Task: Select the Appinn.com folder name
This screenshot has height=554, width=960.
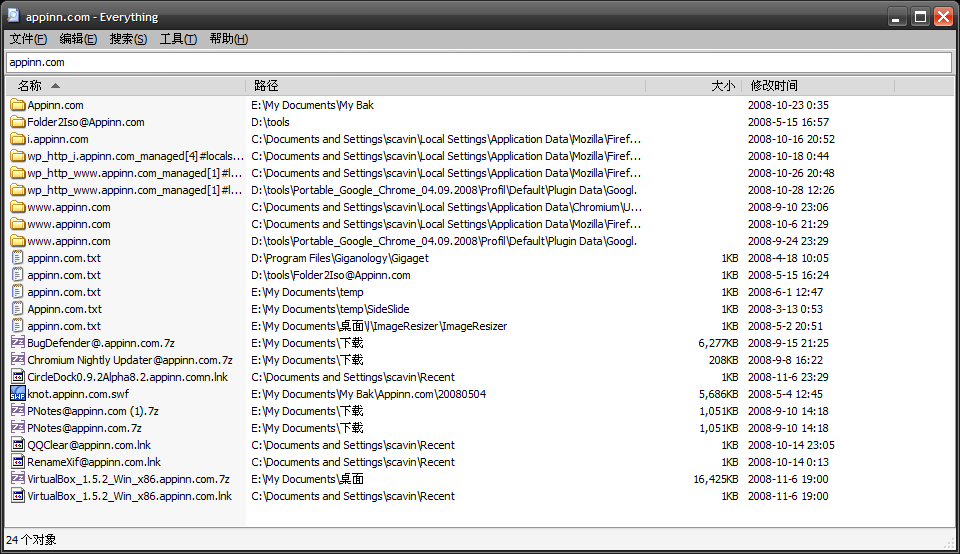Action: 55,105
